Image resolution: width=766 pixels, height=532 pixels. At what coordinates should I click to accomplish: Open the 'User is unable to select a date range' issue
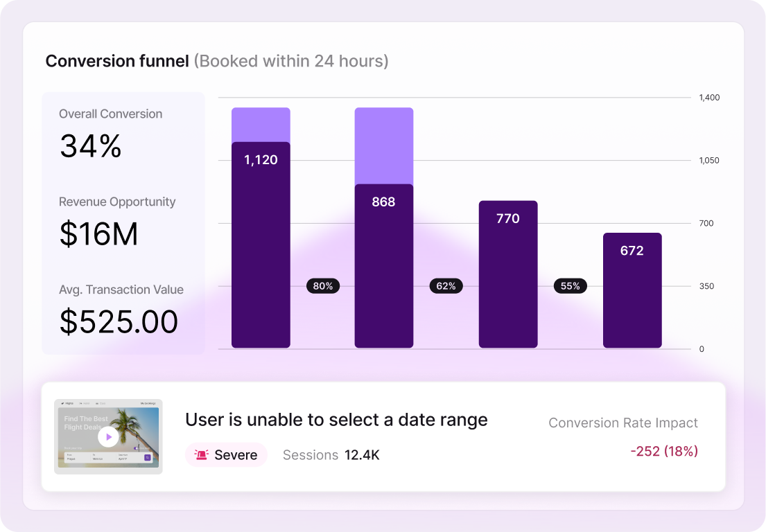click(336, 419)
